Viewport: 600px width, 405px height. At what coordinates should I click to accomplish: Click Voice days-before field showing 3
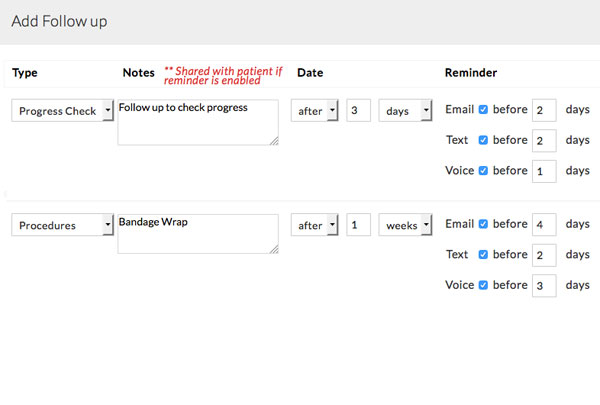pyautogui.click(x=544, y=286)
